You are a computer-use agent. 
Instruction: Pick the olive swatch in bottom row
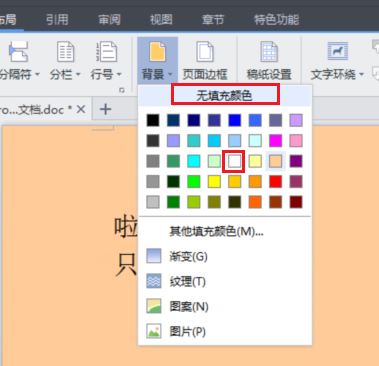click(x=214, y=202)
